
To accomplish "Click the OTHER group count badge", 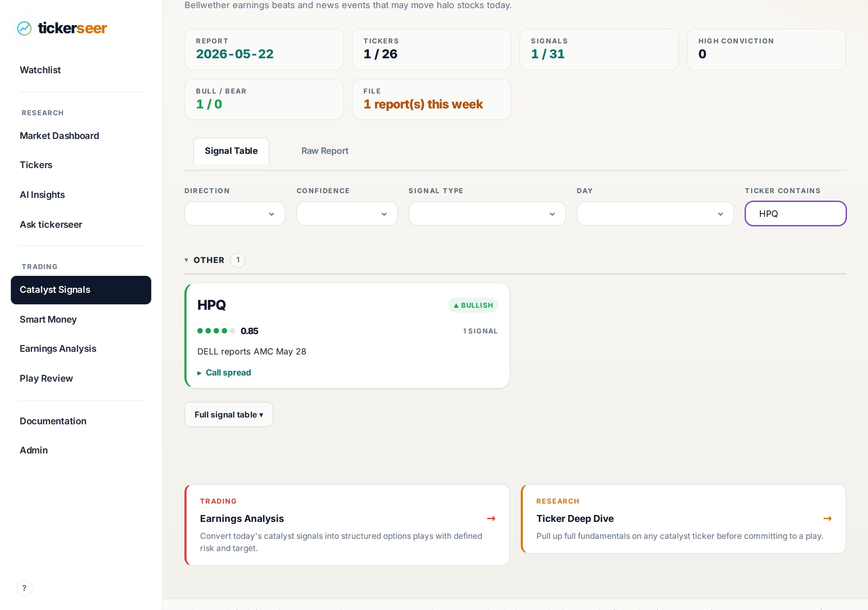I will (x=238, y=260).
